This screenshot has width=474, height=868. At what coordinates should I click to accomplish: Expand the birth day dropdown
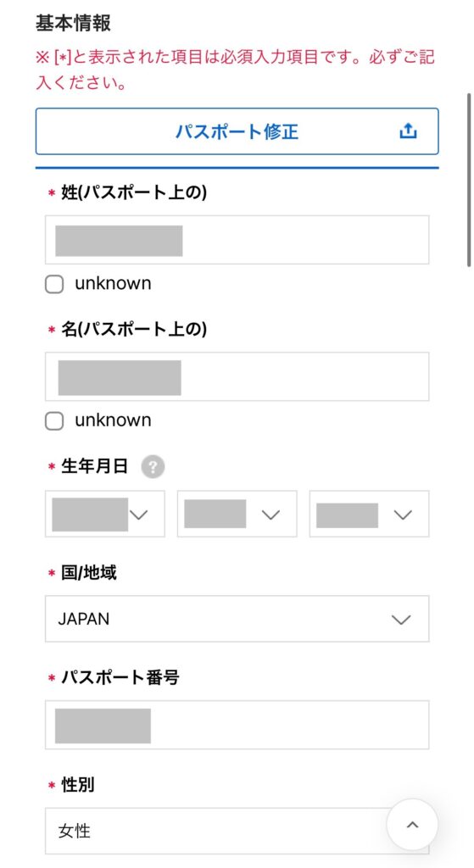[x=370, y=514]
